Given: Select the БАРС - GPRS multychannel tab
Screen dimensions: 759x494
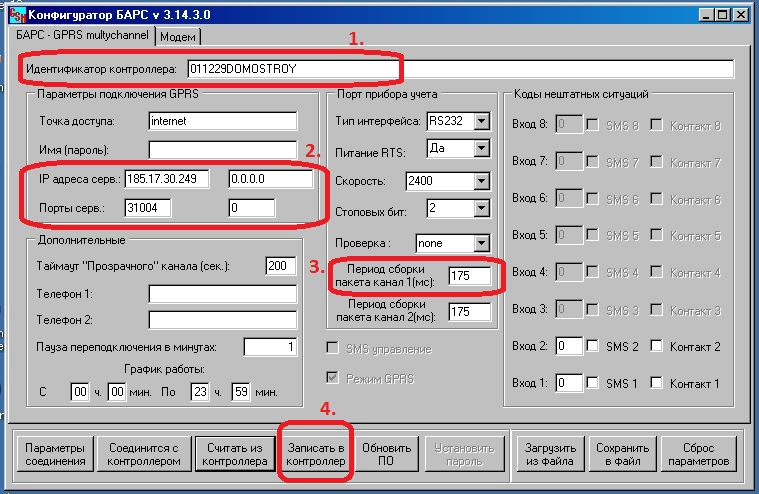Looking at the screenshot, I should (81, 36).
